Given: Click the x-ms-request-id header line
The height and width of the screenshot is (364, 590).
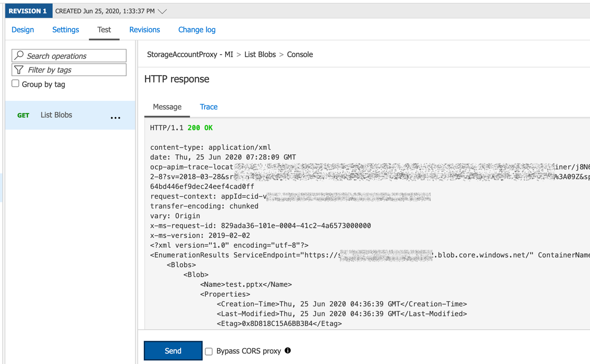Looking at the screenshot, I should click(x=260, y=226).
